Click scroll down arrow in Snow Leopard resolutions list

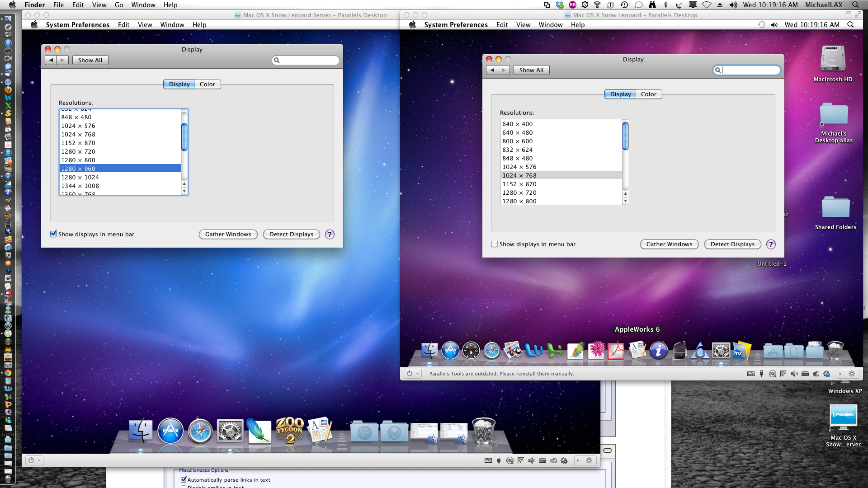tap(625, 201)
